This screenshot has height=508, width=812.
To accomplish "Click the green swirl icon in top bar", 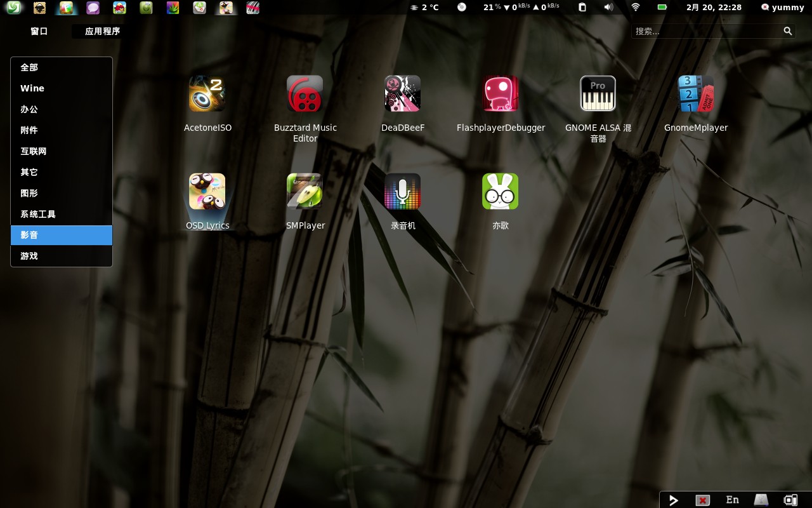I will point(13,8).
